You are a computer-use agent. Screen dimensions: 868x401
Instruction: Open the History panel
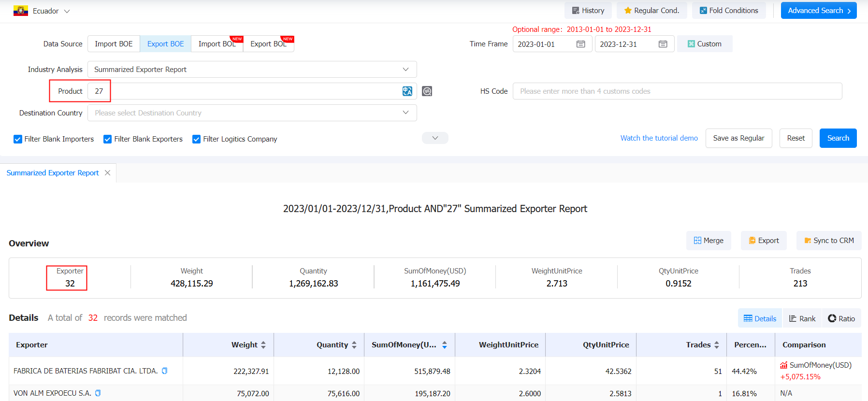point(588,11)
